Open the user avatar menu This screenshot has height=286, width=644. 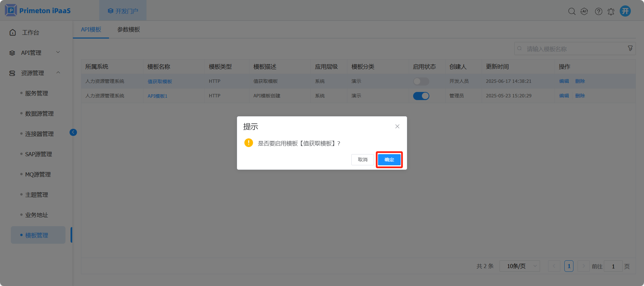(625, 11)
